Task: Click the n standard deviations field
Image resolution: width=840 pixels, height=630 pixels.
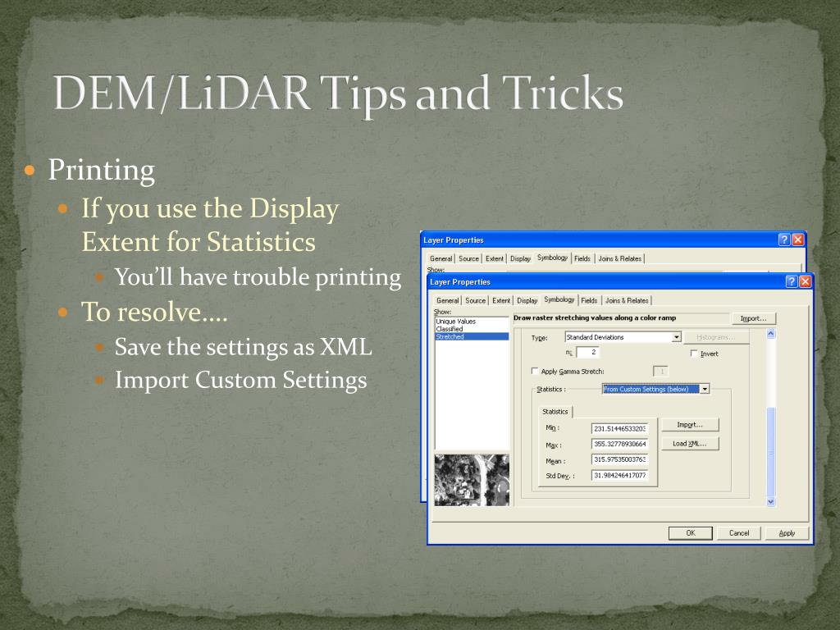Action: 588,352
